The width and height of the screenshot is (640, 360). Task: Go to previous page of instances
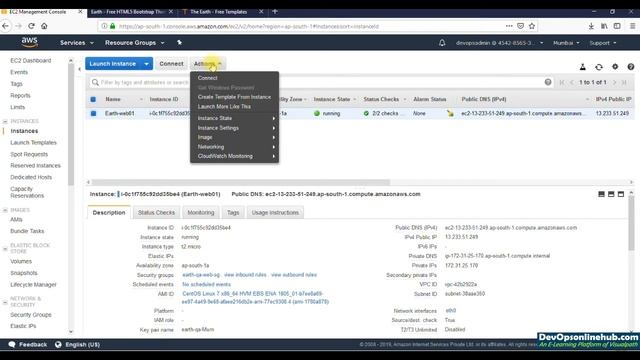tap(572, 82)
